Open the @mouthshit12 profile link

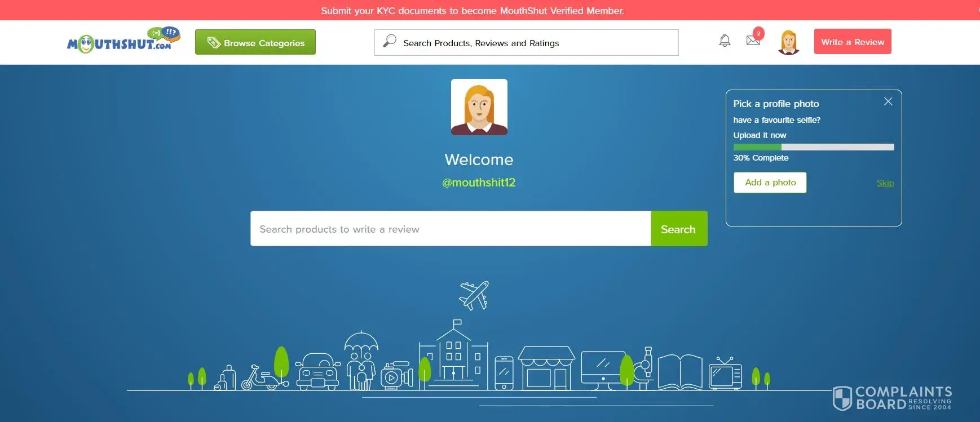click(479, 183)
